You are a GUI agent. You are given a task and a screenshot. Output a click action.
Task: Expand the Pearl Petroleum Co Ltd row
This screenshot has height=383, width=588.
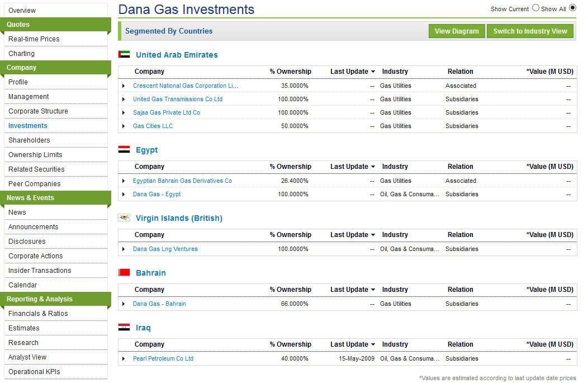click(124, 359)
